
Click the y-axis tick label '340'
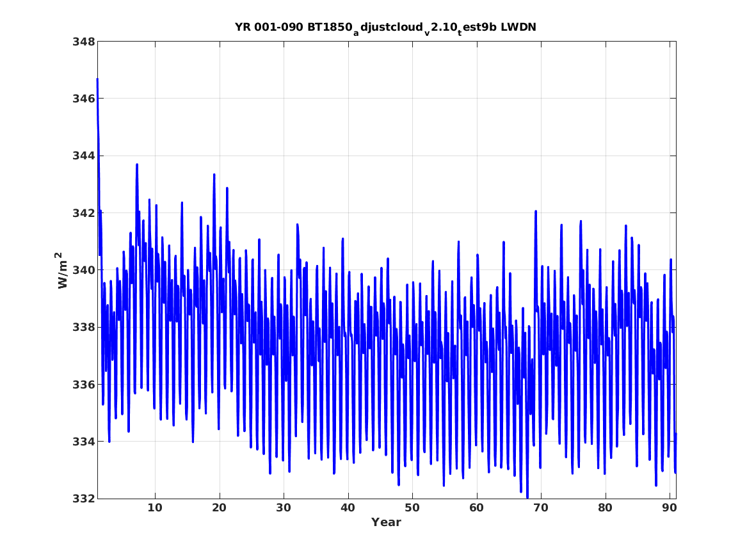click(x=83, y=271)
